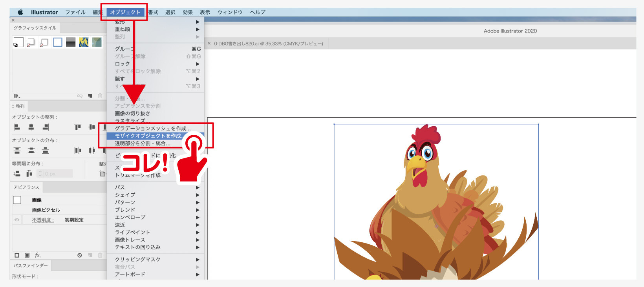
Task: Open the Illustrator application menu
Action: tap(44, 12)
